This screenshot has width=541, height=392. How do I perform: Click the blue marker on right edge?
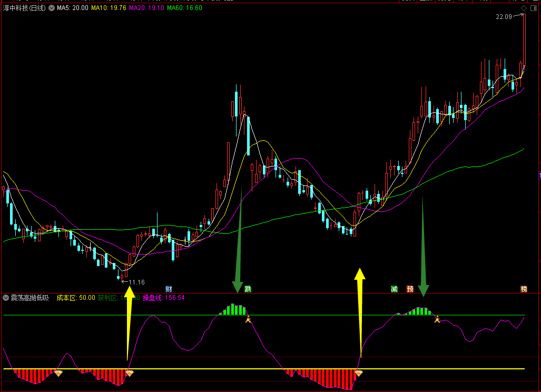(539, 175)
